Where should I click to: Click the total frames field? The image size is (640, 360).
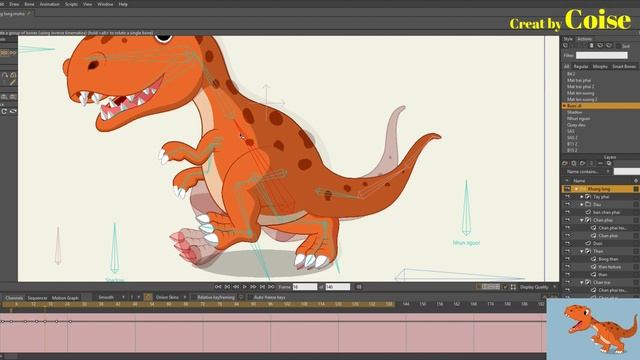338,287
